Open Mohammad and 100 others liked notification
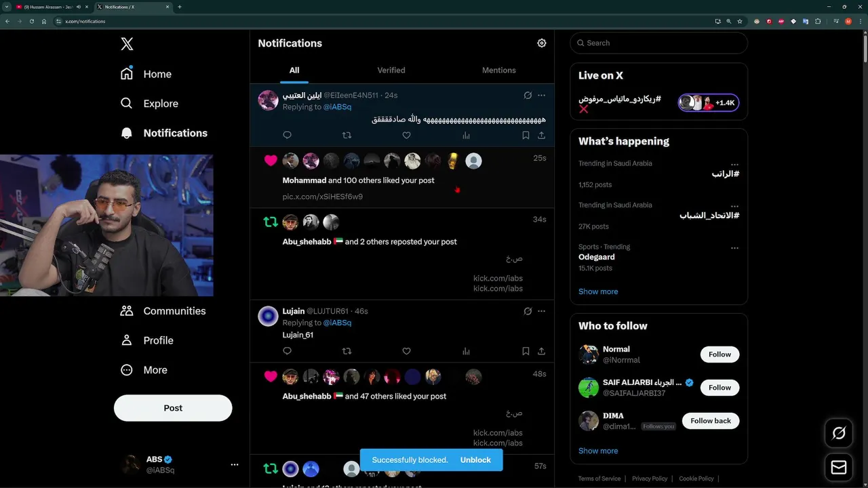The height and width of the screenshot is (488, 868). tap(402, 177)
